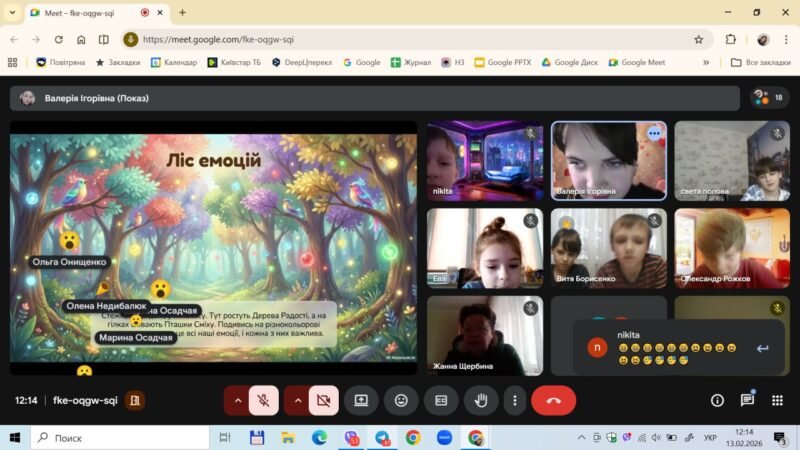Screen dimensions: 800x450
Task: Raise your hand in the meeting
Action: [480, 400]
